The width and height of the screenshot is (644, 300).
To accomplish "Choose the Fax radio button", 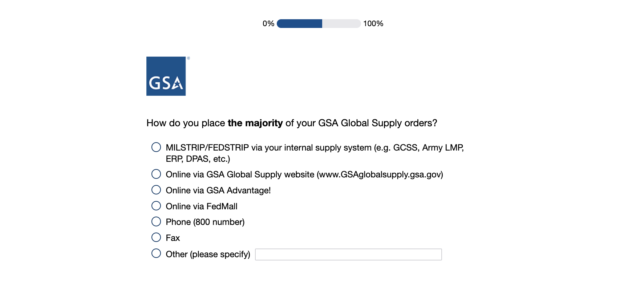I will pos(156,238).
